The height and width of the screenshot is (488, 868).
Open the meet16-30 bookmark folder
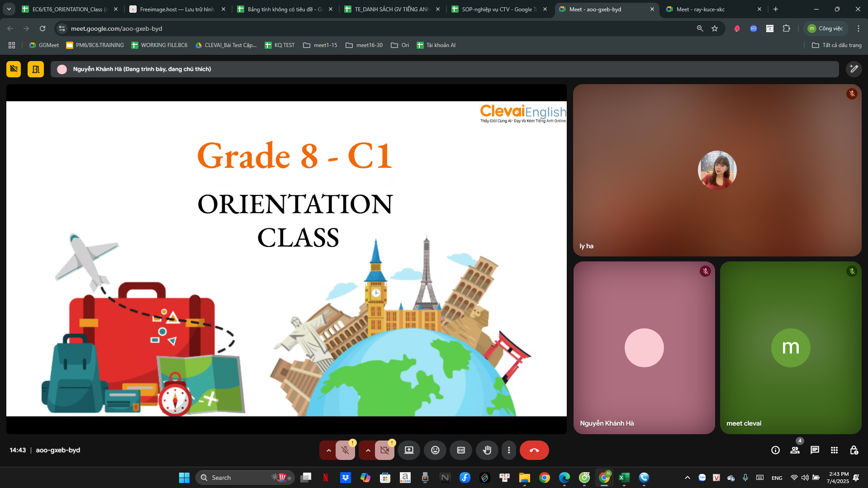pos(364,45)
